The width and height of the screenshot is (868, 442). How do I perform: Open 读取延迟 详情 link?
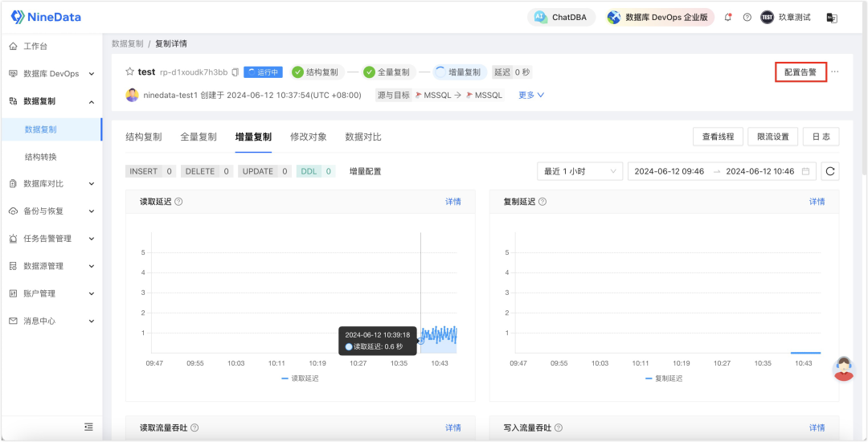453,202
